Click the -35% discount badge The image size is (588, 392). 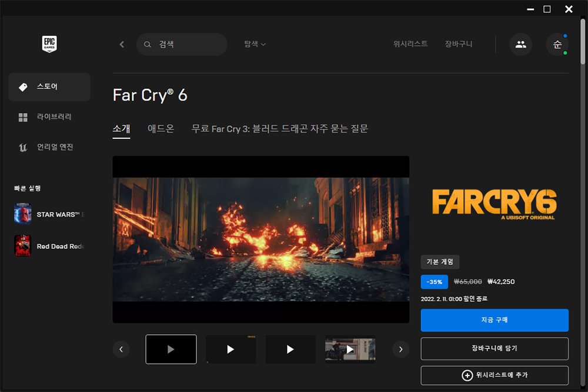point(435,281)
